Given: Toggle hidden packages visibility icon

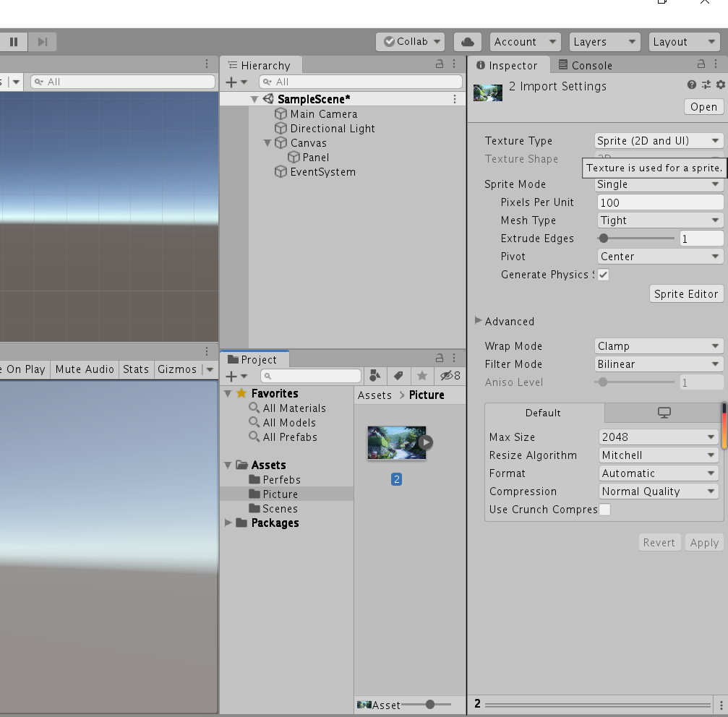Looking at the screenshot, I should [x=450, y=376].
